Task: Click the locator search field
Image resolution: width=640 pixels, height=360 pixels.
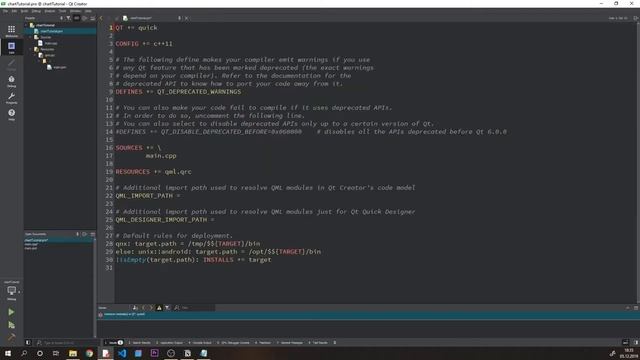Action: pyautogui.click(x=65, y=342)
